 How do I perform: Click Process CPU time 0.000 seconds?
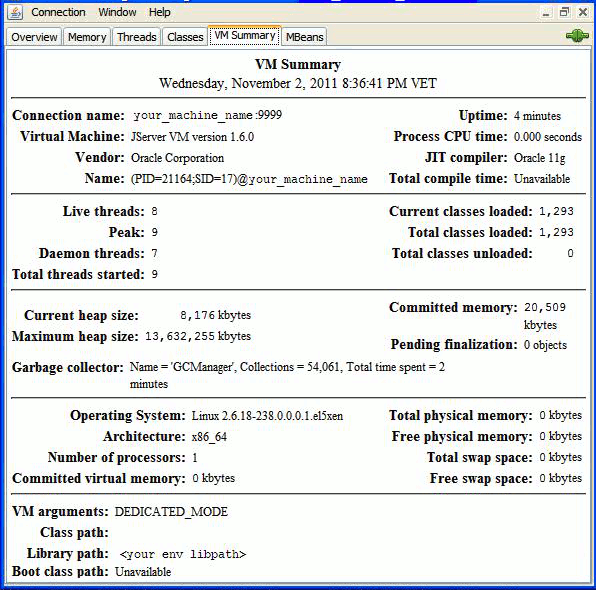click(x=548, y=136)
